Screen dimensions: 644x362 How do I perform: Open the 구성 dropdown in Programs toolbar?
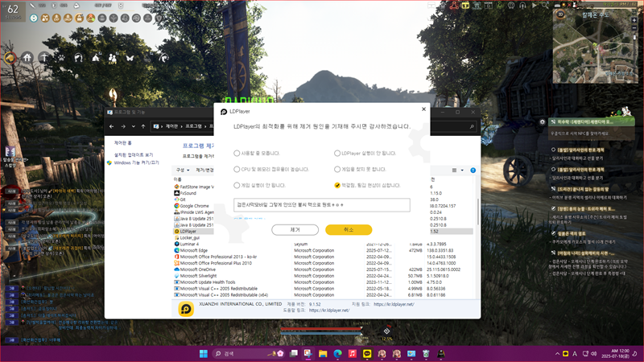pos(183,170)
